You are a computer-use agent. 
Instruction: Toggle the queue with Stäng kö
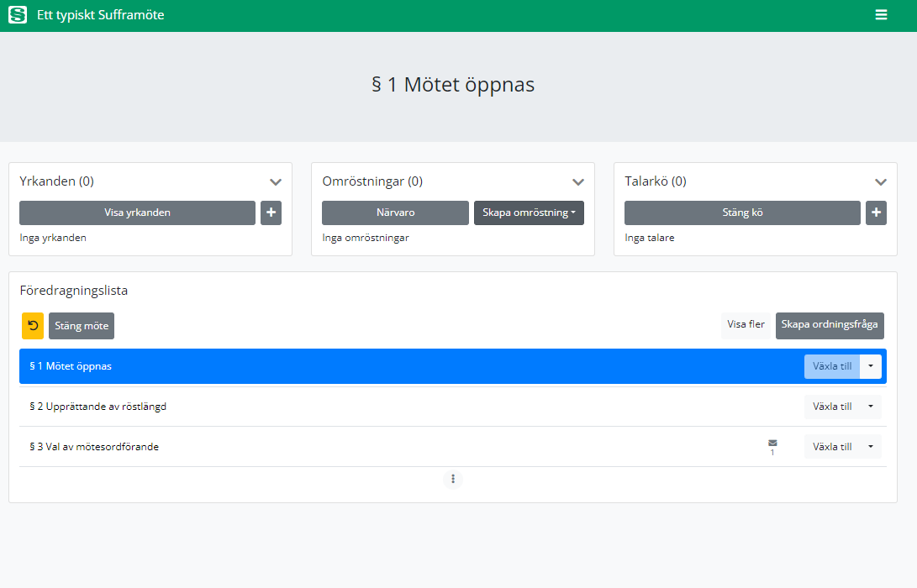742,213
